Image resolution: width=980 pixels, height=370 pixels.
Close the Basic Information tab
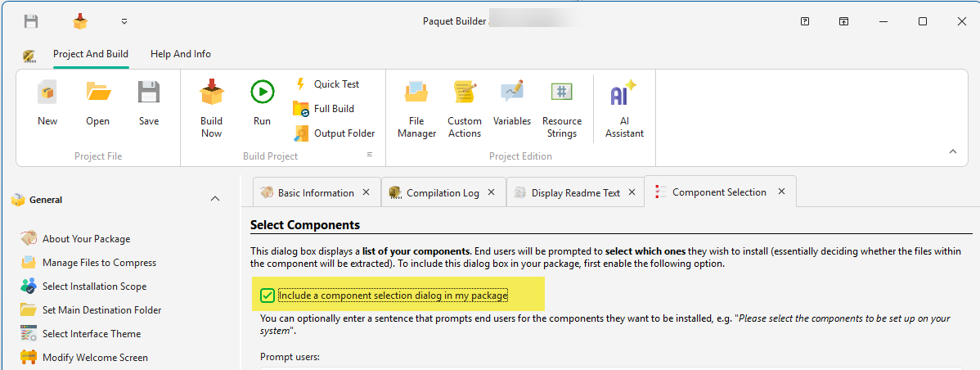pos(366,192)
